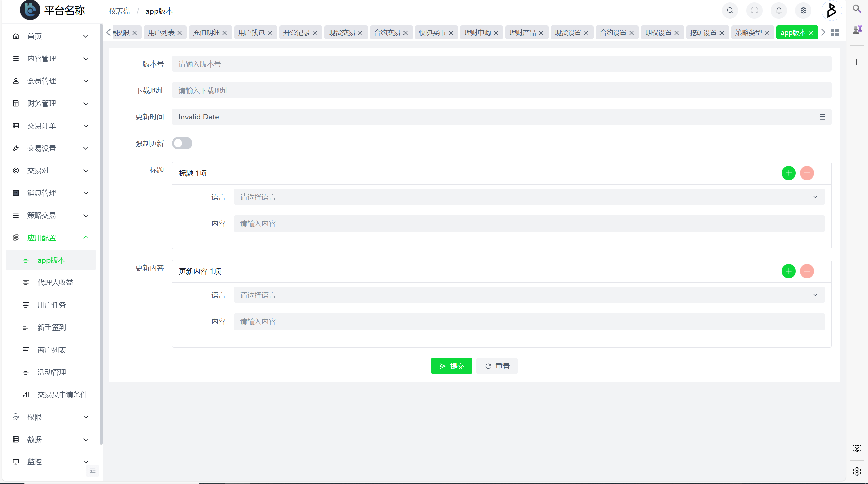The image size is (868, 484).
Task: Remove 更新内容 item with minus button
Action: tap(807, 271)
